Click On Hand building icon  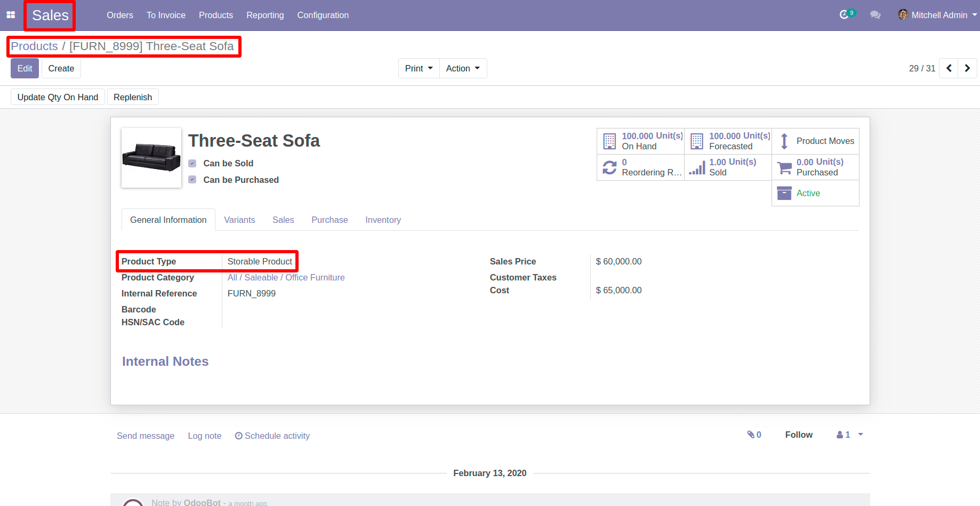point(609,141)
